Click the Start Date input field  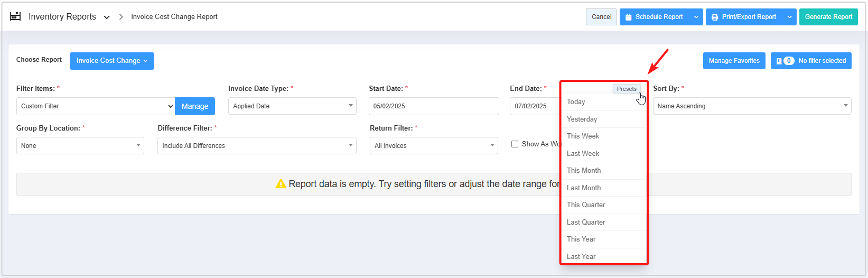434,106
